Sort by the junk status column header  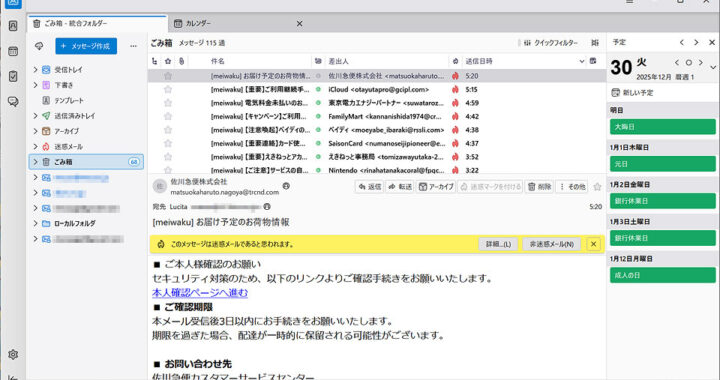pyautogui.click(x=455, y=61)
